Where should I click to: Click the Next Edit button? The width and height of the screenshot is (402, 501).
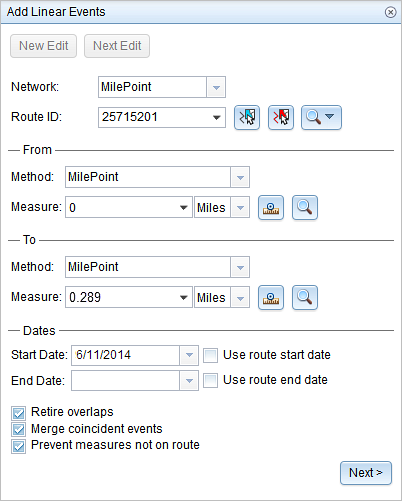click(117, 46)
